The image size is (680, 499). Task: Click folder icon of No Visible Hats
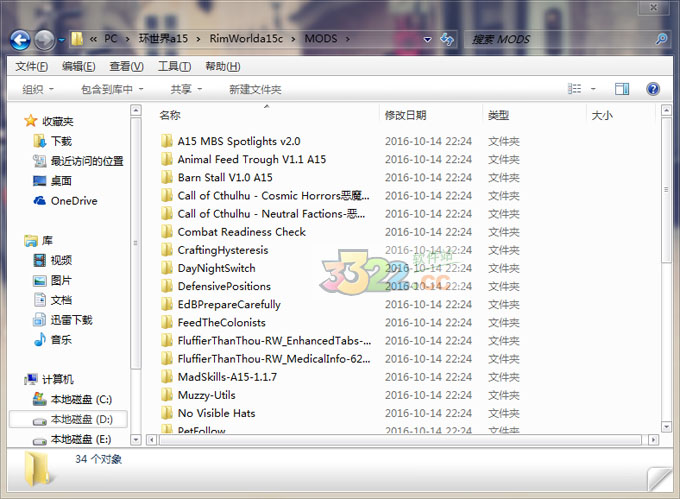[x=167, y=413]
